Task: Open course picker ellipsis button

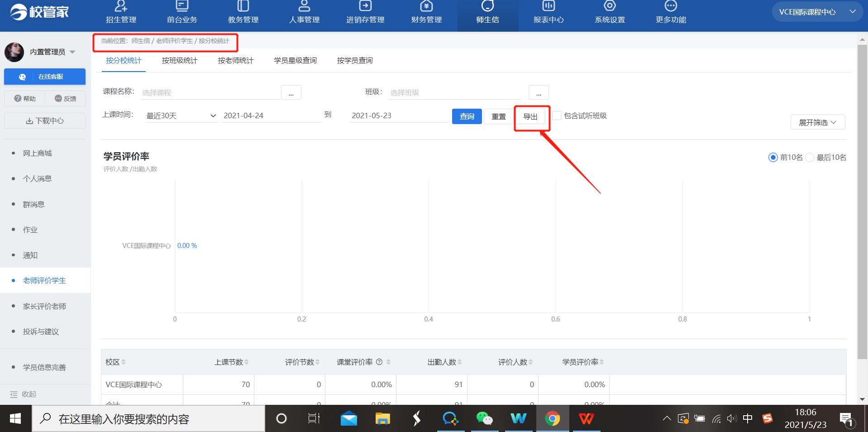Action: 291,92
